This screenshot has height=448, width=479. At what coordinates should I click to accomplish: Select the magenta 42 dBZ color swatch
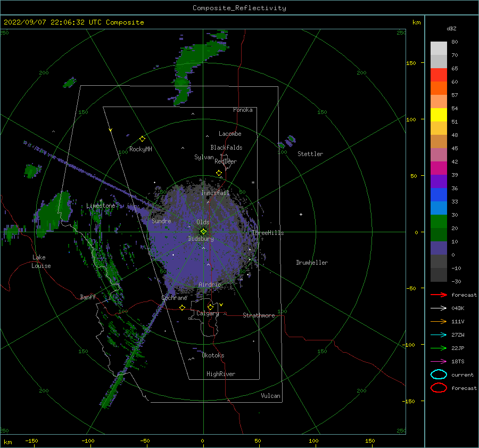click(x=439, y=168)
